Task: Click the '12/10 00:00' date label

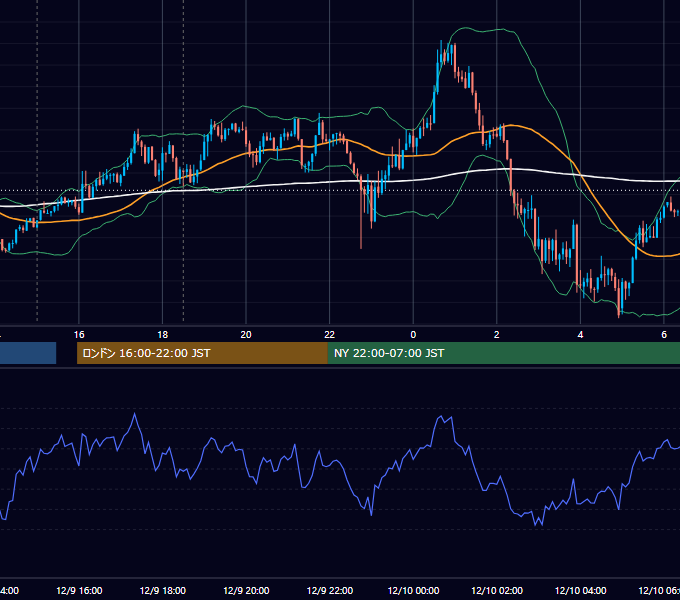Action: pyautogui.click(x=413, y=590)
